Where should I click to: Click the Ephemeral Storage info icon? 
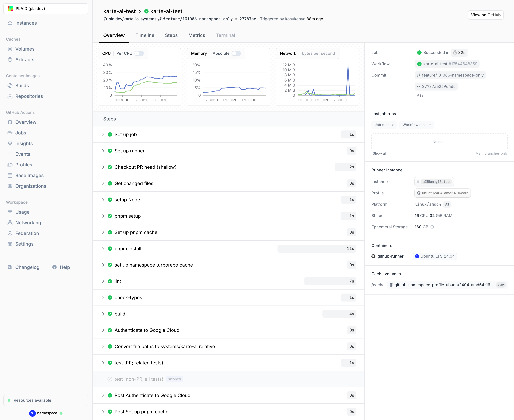432,227
